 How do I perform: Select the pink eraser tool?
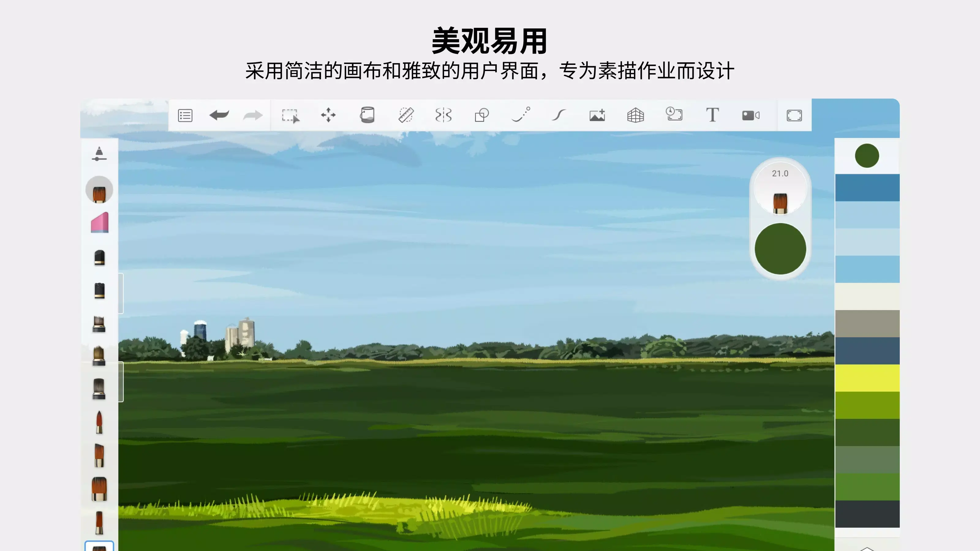[x=100, y=223]
